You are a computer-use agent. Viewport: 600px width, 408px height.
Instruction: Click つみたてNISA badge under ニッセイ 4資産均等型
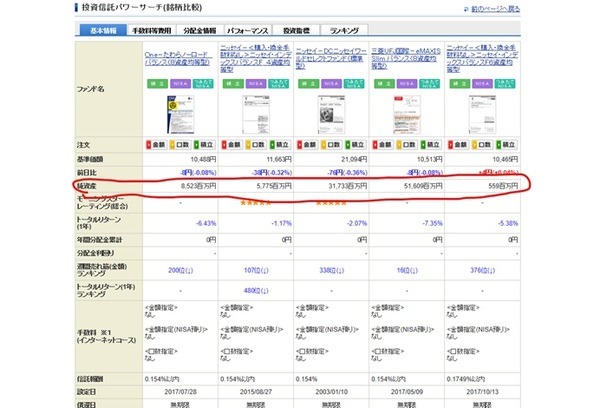pos(279,83)
